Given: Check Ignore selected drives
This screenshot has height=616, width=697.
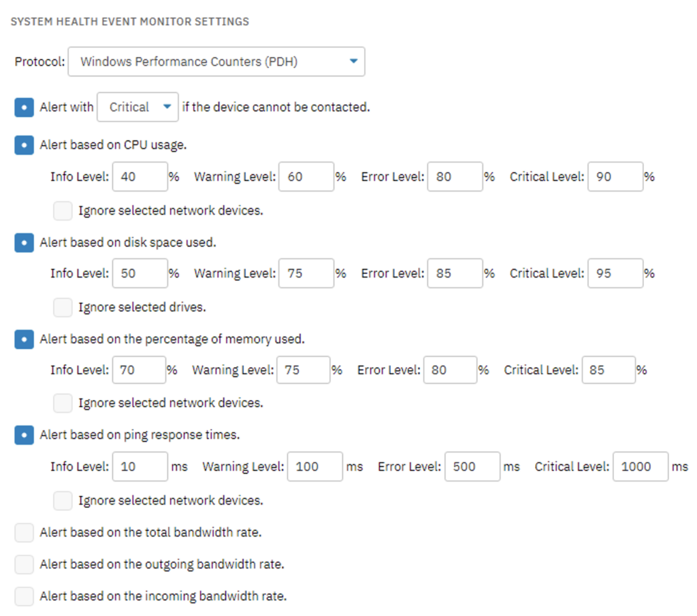Looking at the screenshot, I should (x=63, y=308).
